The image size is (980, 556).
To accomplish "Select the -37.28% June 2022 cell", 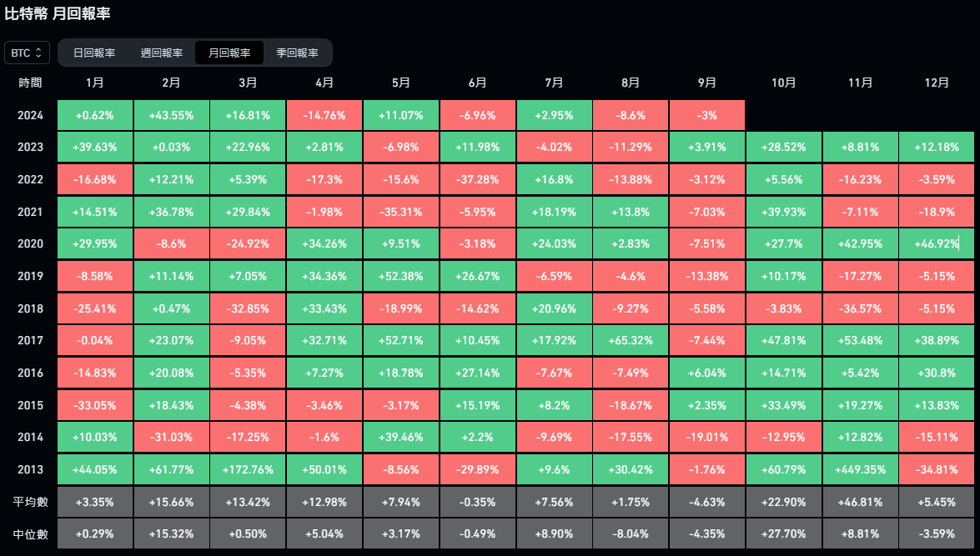I will pos(477,179).
